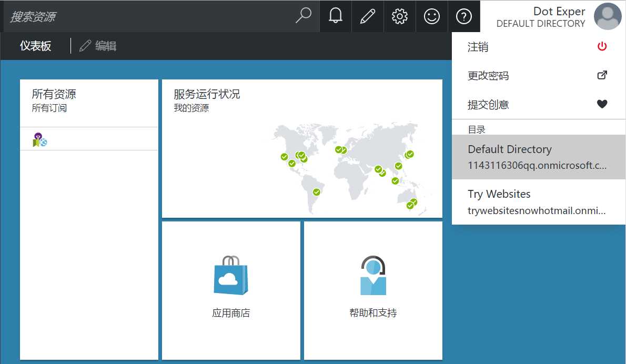This screenshot has height=364, width=626.
Task: Click the search magnifier icon
Action: pos(303,16)
